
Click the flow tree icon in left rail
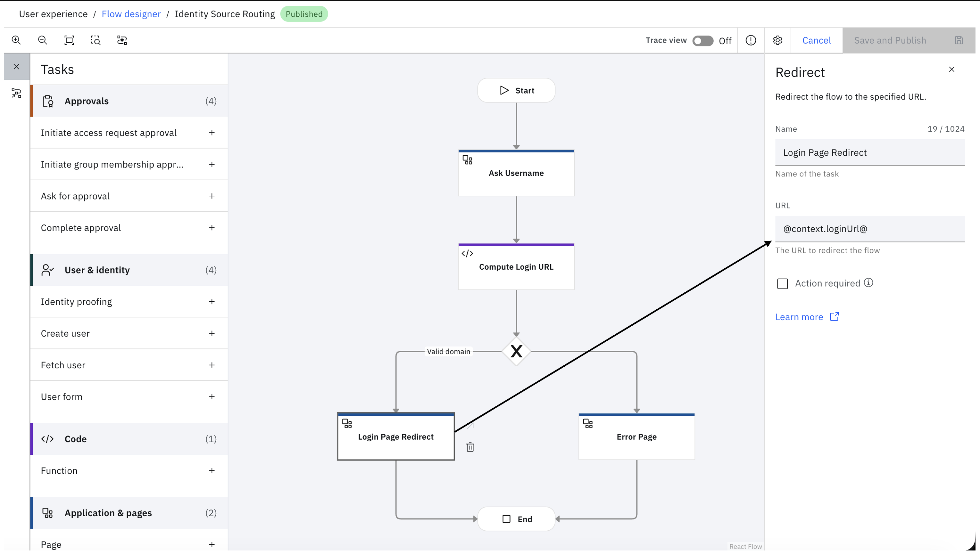16,93
